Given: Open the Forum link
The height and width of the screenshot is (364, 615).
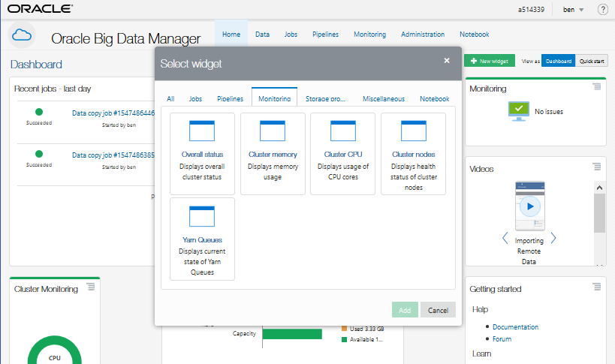Looking at the screenshot, I should 502,339.
